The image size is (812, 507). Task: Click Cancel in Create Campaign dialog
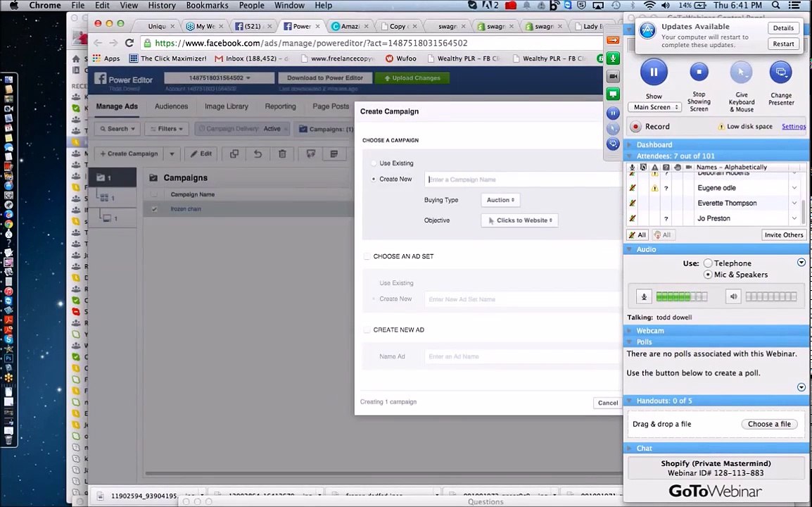pyautogui.click(x=608, y=403)
